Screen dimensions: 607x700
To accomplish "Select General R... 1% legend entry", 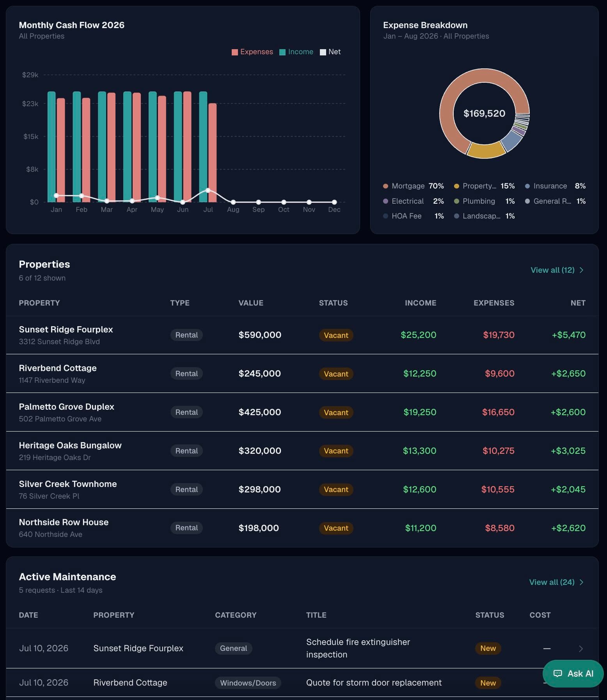I will pos(555,201).
